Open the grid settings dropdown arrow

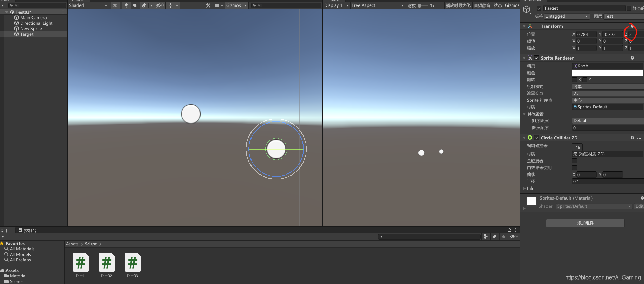(177, 5)
